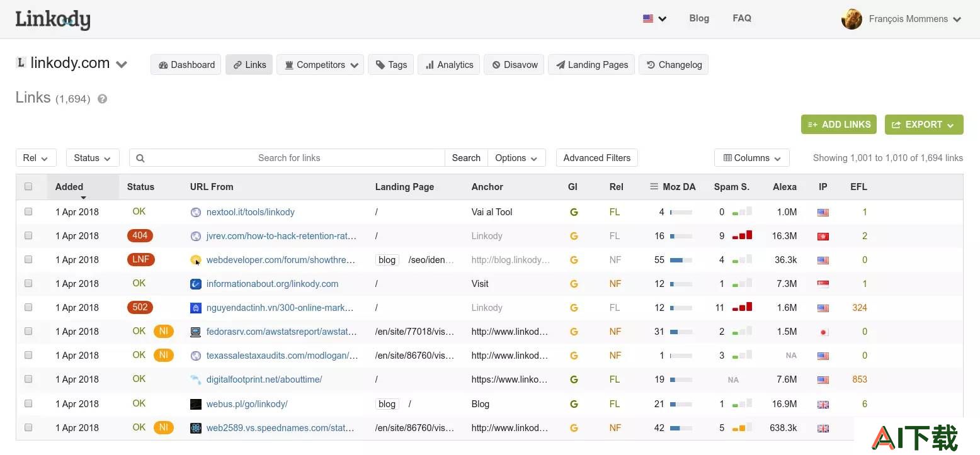Click the Google index icon for nextool.it row

tap(574, 212)
